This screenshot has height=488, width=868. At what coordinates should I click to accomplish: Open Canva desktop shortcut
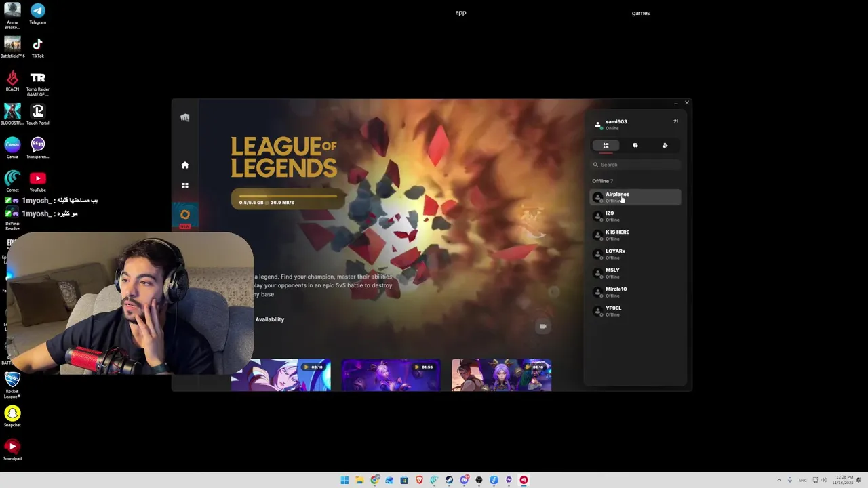(x=12, y=148)
